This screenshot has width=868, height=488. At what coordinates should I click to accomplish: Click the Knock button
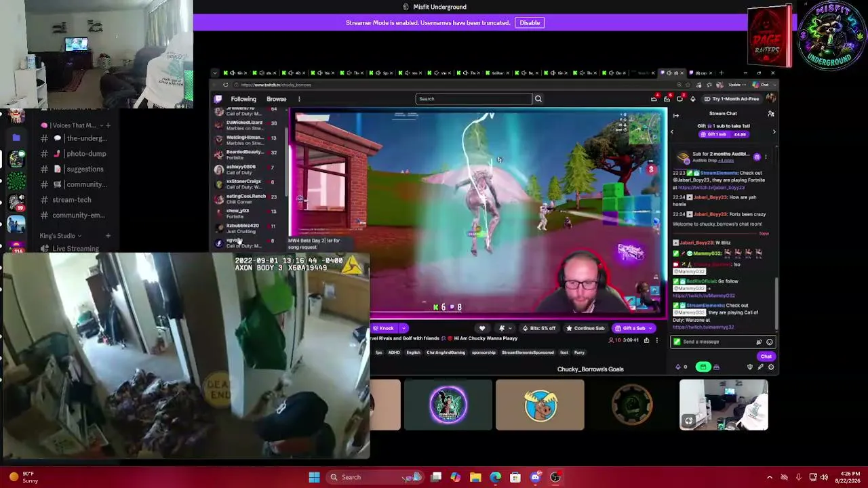[x=383, y=328]
